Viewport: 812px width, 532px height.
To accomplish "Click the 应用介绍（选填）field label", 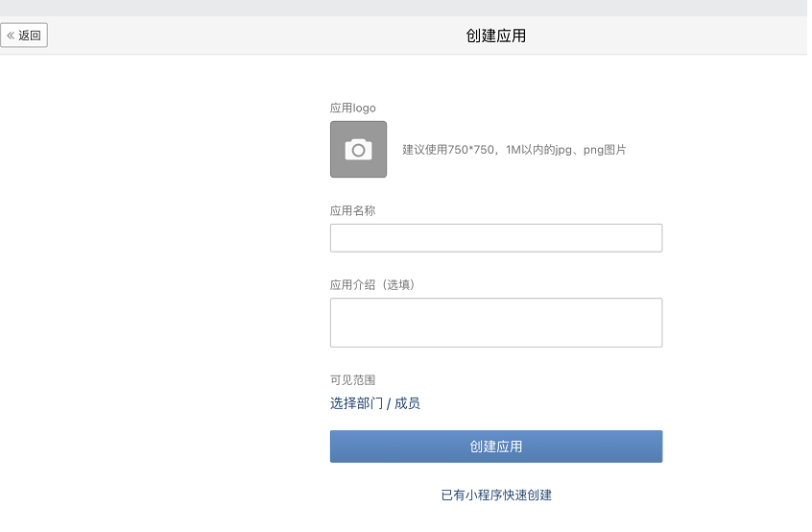I will click(x=372, y=285).
